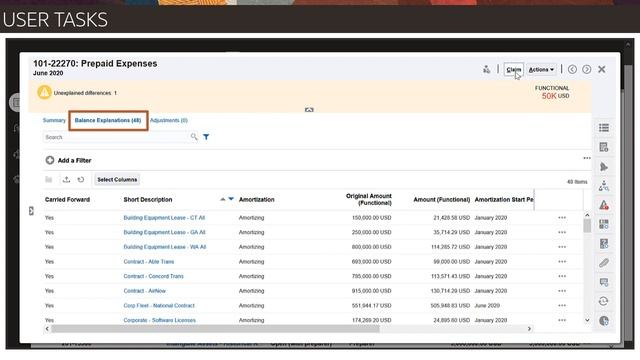
Task: Open row actions for Contract - AirNow
Action: pos(562,291)
